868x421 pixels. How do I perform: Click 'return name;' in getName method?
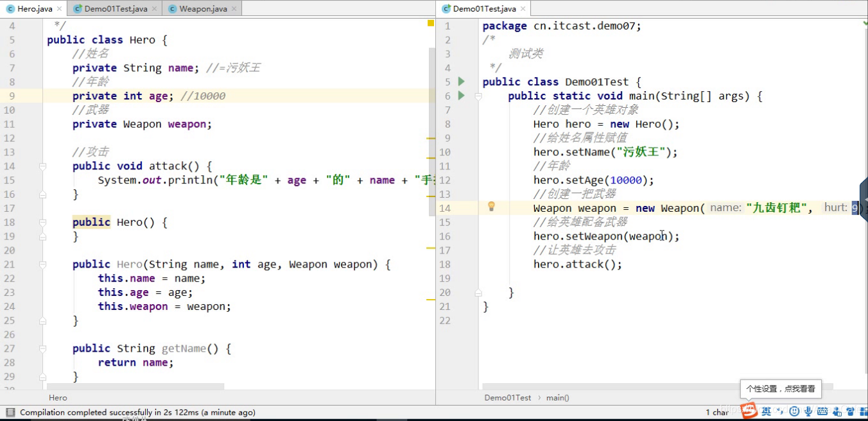click(x=136, y=363)
